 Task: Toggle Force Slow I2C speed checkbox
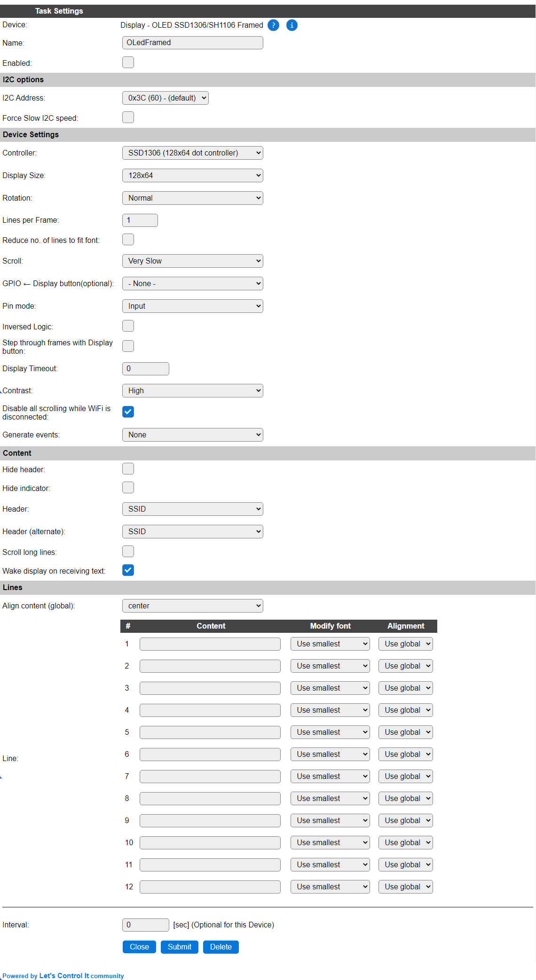tap(128, 117)
